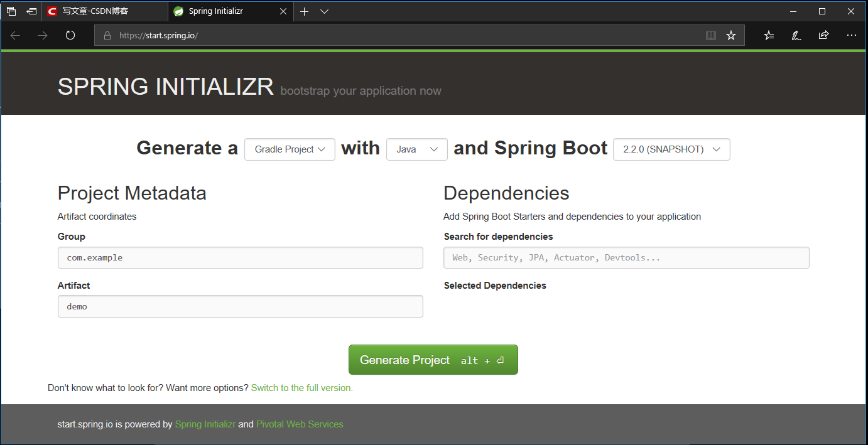Open new tab with plus icon
This screenshot has width=868, height=445.
[x=304, y=11]
